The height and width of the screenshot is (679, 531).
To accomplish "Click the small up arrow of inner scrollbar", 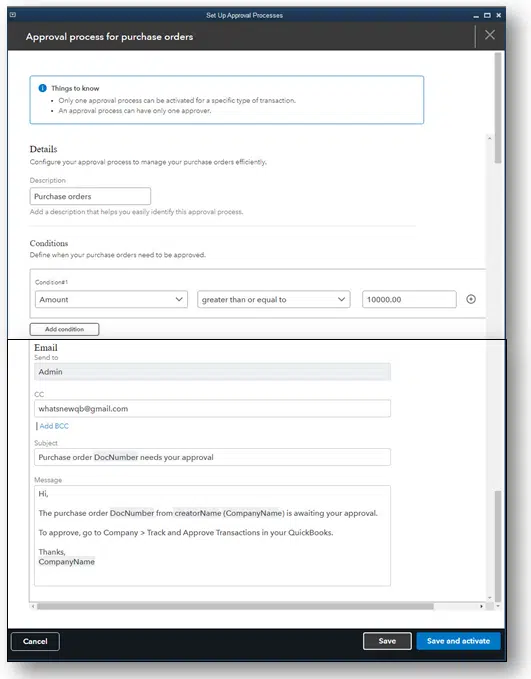I will pyautogui.click(x=489, y=139).
